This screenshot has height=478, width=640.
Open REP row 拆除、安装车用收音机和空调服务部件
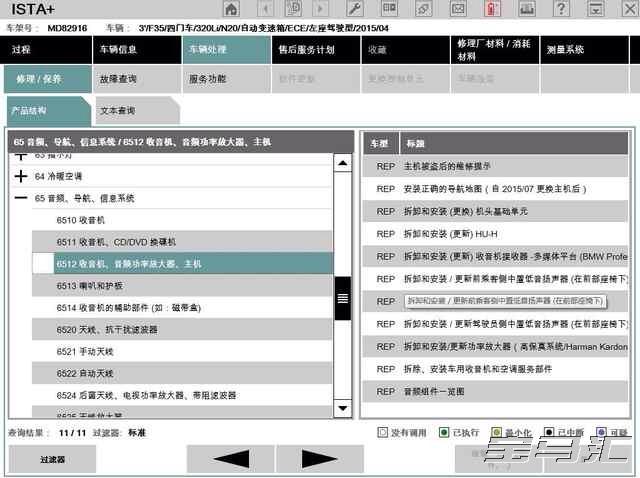click(495, 369)
